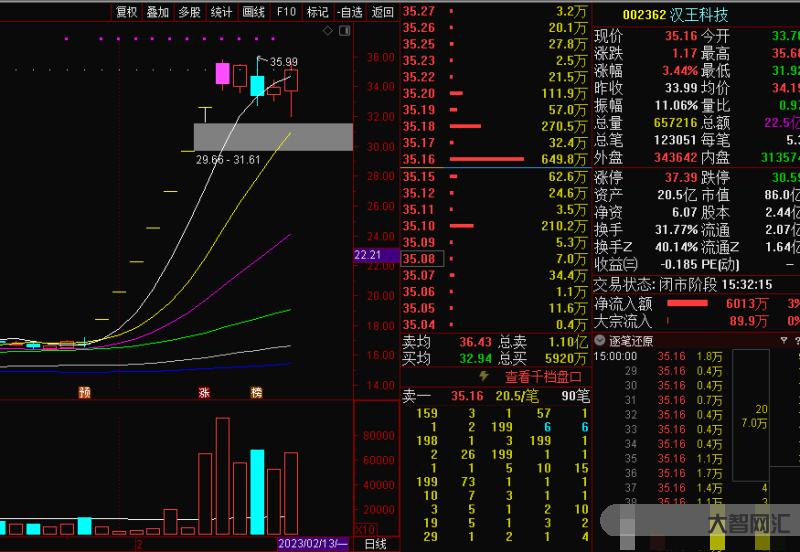Toggle 自选 watchlist for this stock
The width and height of the screenshot is (800, 552).
click(350, 12)
